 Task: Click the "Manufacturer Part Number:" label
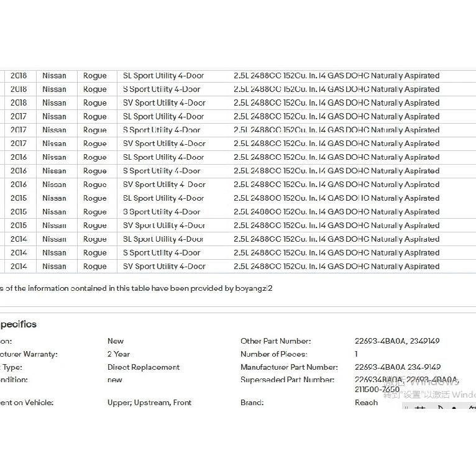point(289,367)
